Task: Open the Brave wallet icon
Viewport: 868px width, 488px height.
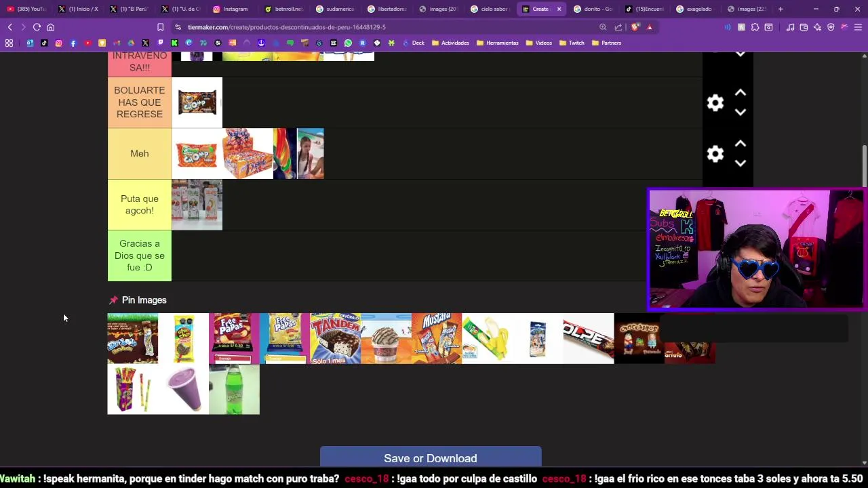Action: point(804,27)
